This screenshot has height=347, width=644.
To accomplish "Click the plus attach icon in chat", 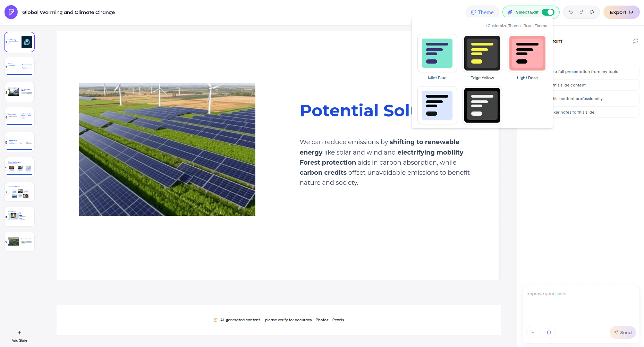I will pos(533,332).
